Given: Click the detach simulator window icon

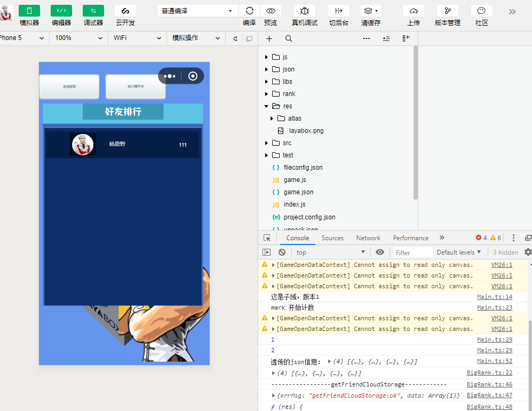Looking at the screenshot, I should click(249, 38).
